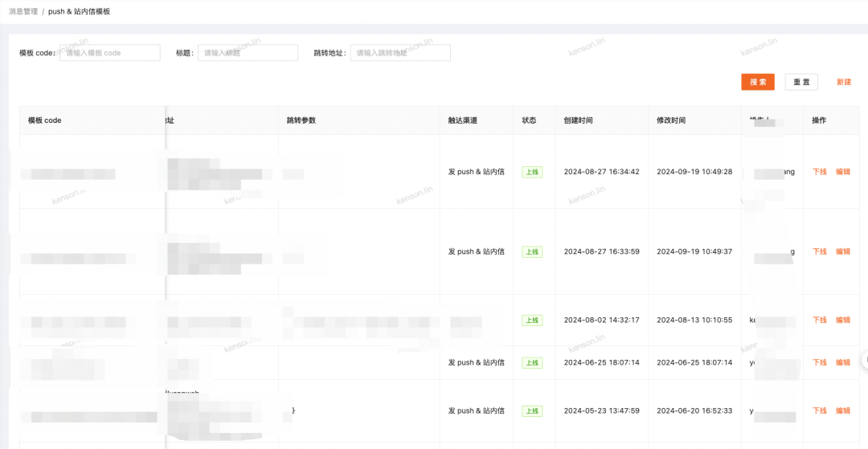Screen dimensions: 868x449
Task: Click created time 2024-05-23 13:47:59
Action: (602, 410)
